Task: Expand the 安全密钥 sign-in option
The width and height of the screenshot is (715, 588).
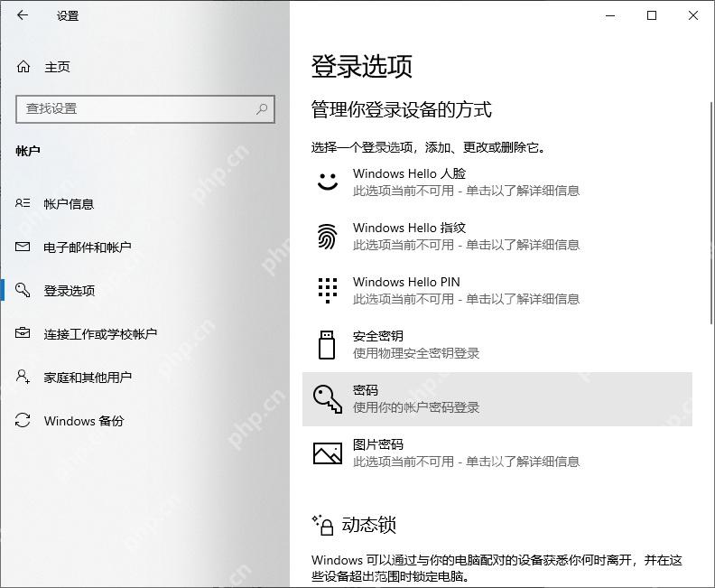Action: pos(497,345)
